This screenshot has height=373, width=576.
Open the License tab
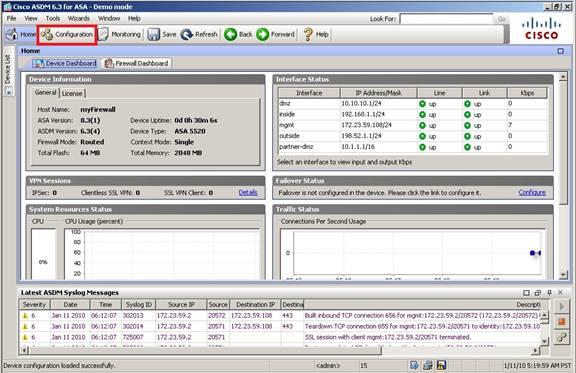72,93
